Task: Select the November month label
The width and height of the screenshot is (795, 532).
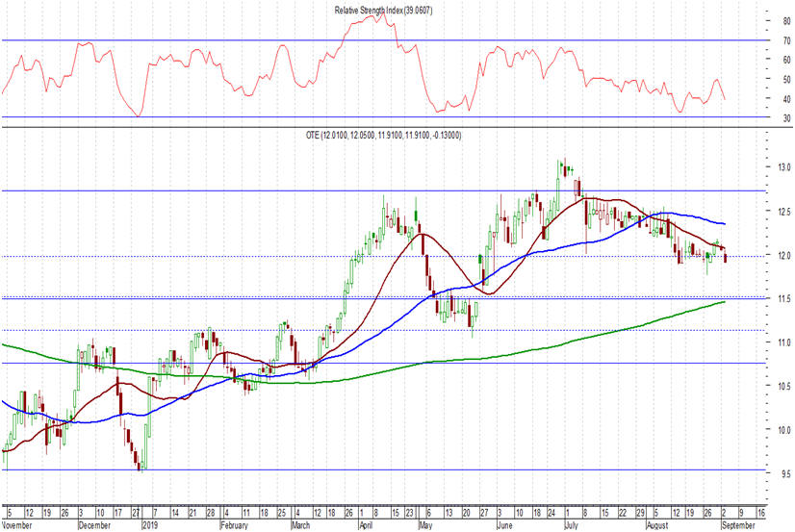Action: pyautogui.click(x=17, y=525)
